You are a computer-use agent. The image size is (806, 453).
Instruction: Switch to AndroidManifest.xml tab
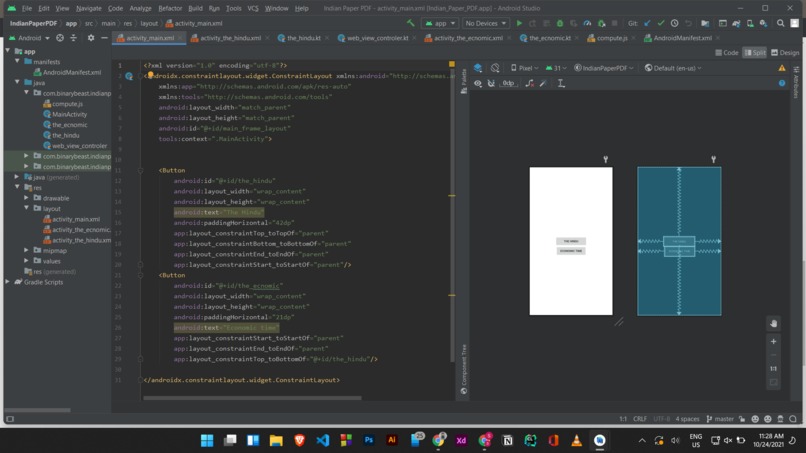coord(683,38)
